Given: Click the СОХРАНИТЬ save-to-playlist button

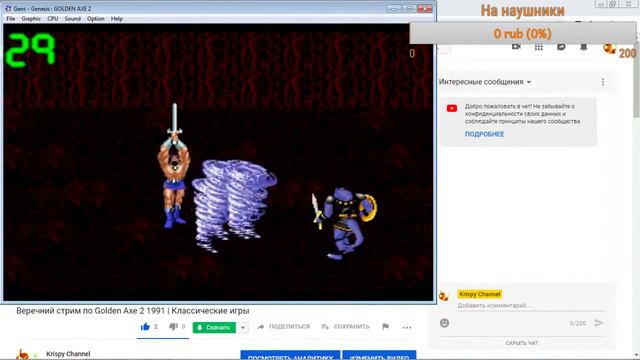Looking at the screenshot, I should pyautogui.click(x=345, y=327).
